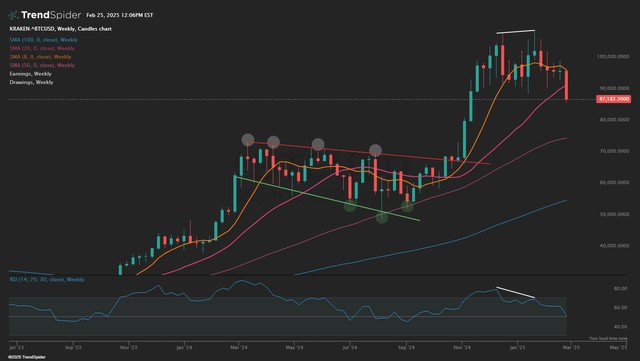The width and height of the screenshot is (640, 361).
Task: Click the 90,000.0000 price axis label
Action: [614, 88]
